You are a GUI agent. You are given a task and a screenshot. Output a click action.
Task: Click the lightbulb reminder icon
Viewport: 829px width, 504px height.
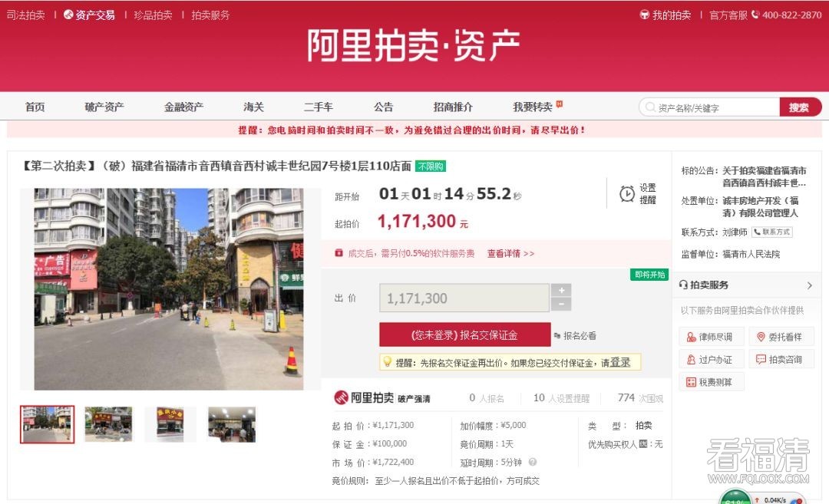(x=388, y=362)
